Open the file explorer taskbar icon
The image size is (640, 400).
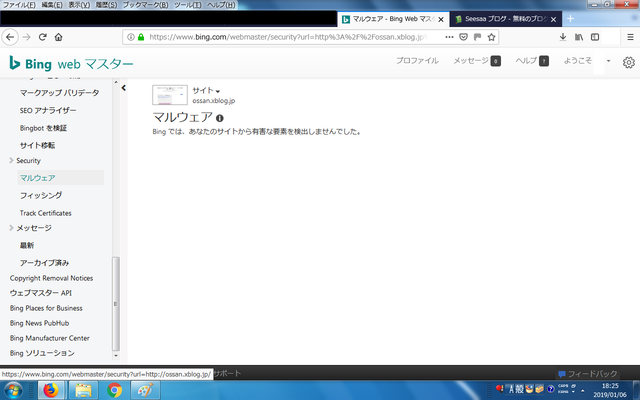83,391
